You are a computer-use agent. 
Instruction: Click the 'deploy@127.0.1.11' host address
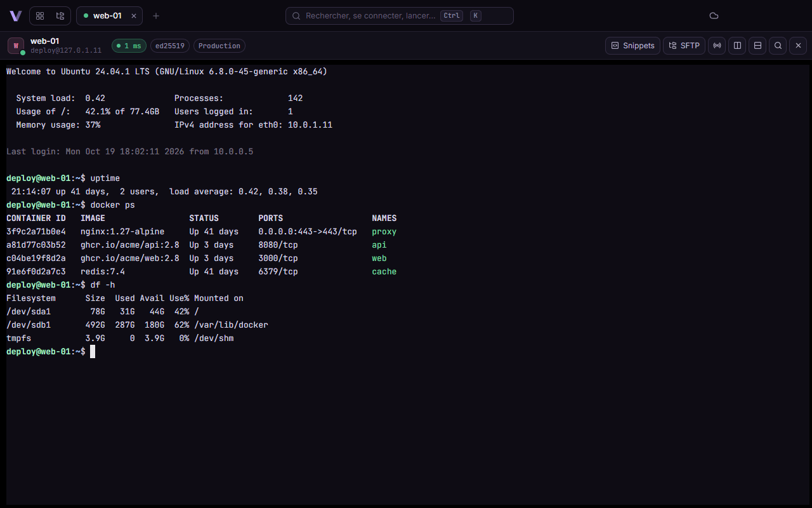coord(66,50)
